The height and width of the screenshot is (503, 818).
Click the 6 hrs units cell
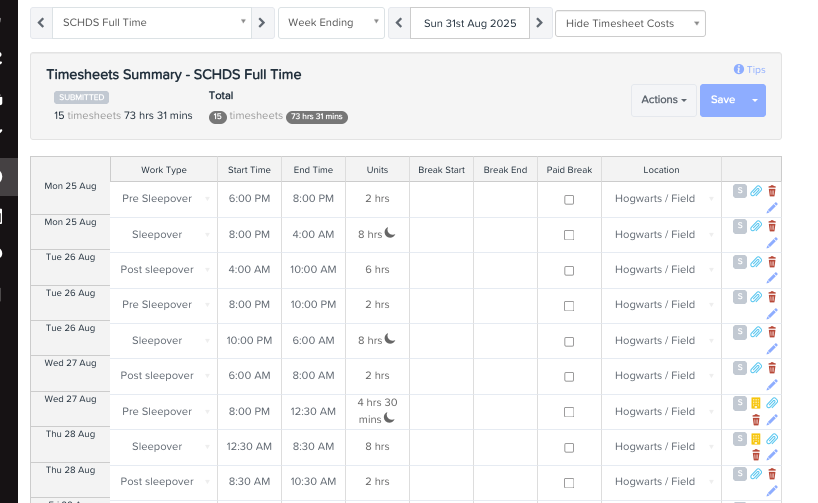click(377, 270)
